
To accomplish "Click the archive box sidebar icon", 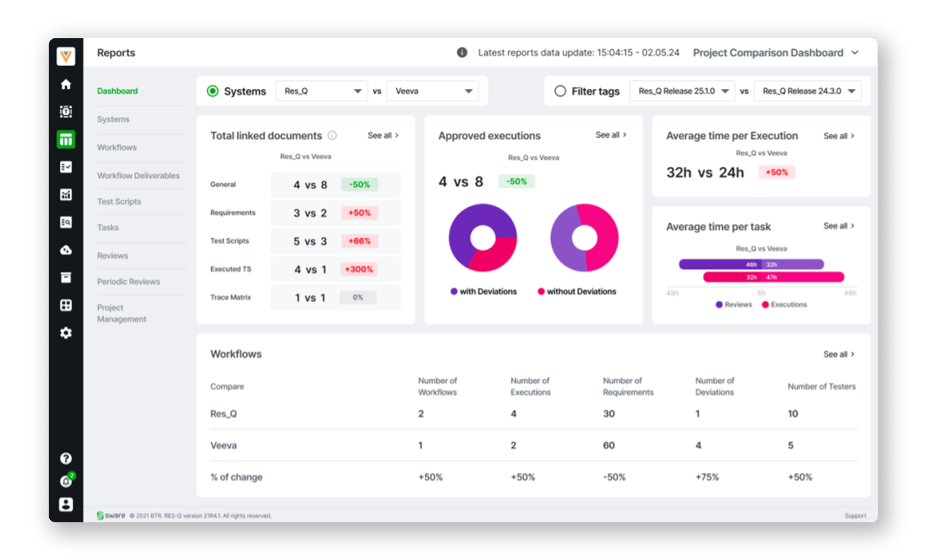I will tap(66, 278).
